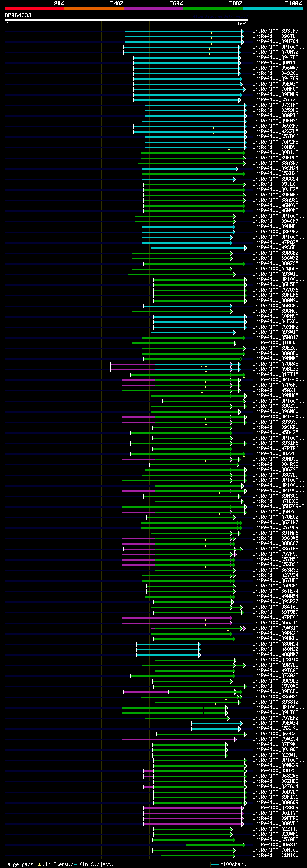Select hit label UniRef100_Q84RS2
Viewport: 307px width, 868px height.
click(275, 465)
